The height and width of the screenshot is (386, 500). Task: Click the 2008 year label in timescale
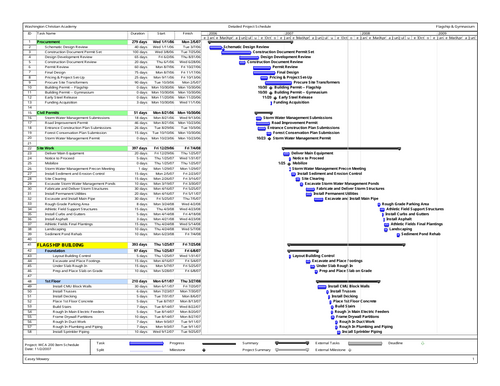[x=366, y=34]
